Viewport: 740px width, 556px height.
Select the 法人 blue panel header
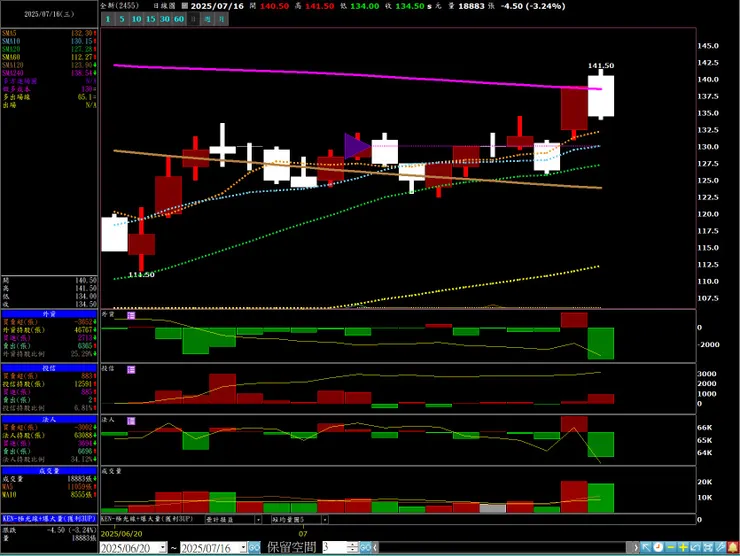49,419
